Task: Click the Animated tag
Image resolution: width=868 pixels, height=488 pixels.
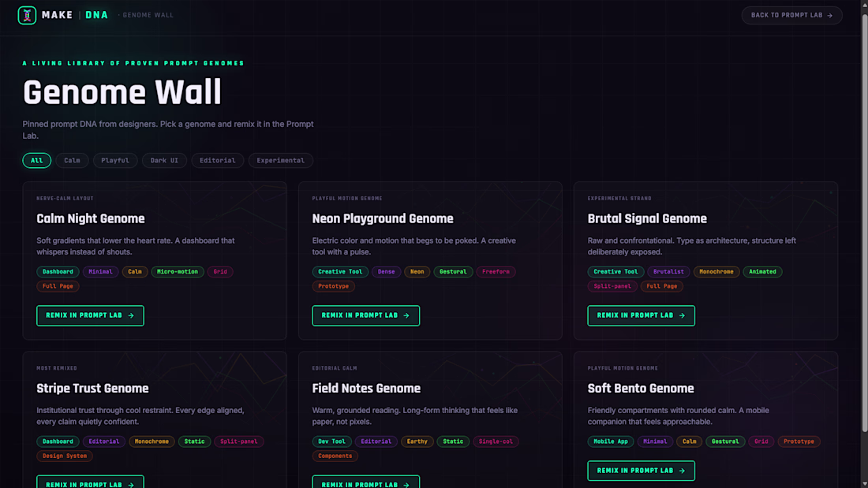Action: [x=762, y=272]
